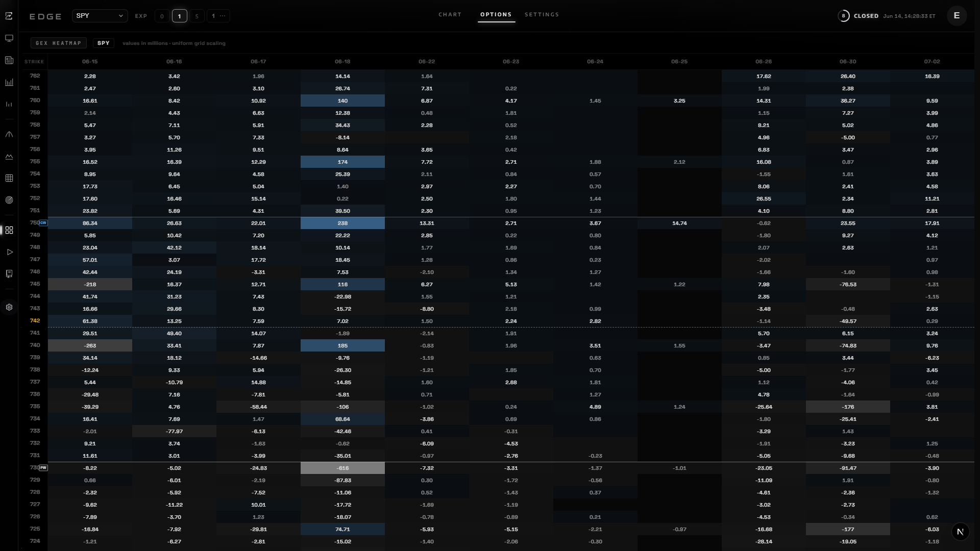Open the SPY ticker dropdown

[x=100, y=16]
